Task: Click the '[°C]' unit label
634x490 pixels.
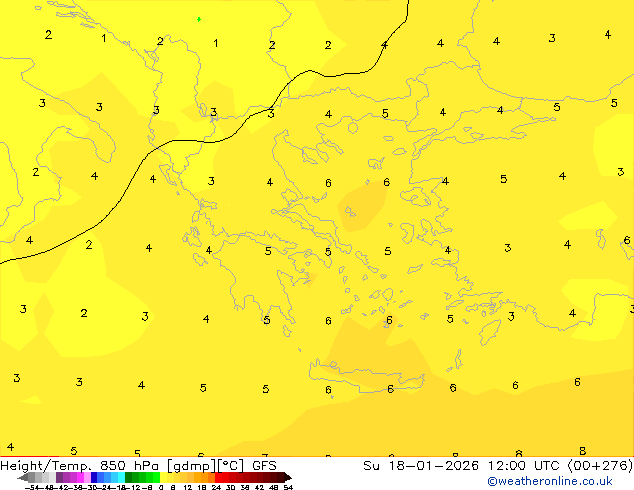Action: 231,466
